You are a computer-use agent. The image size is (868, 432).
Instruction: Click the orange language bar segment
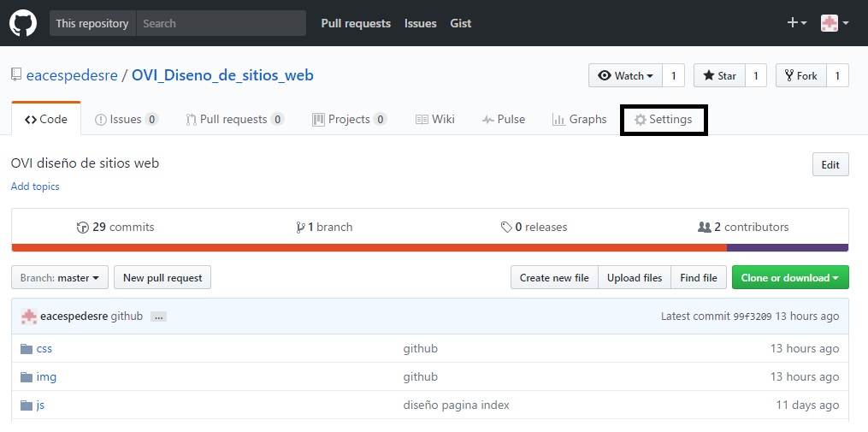click(x=369, y=247)
